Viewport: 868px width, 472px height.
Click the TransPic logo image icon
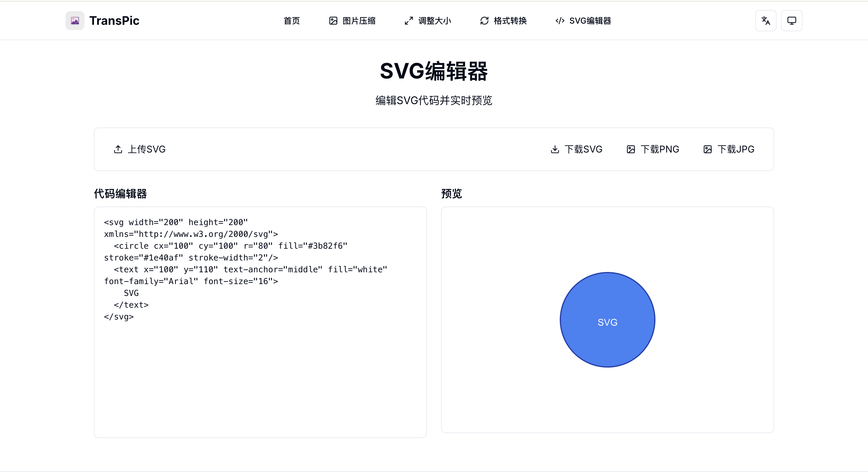pyautogui.click(x=75, y=21)
